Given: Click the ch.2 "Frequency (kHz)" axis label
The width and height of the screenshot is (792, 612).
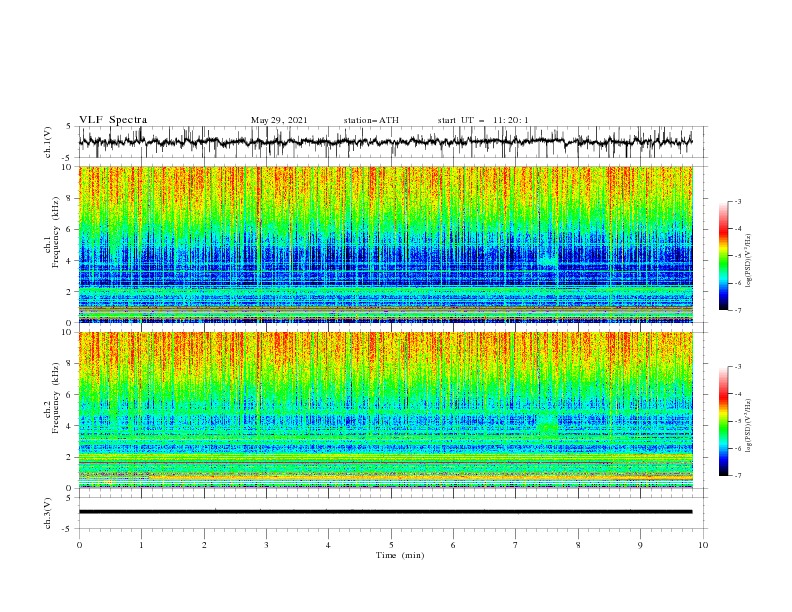Looking at the screenshot, I should coord(56,397).
